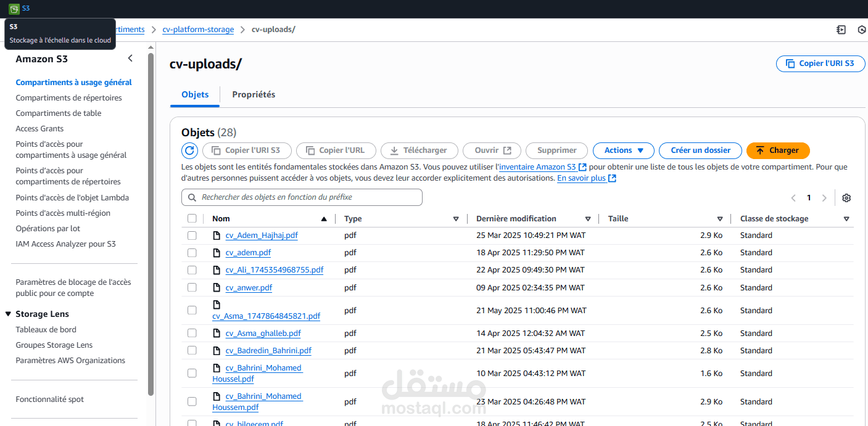Click the green S3 service icon

14,9
